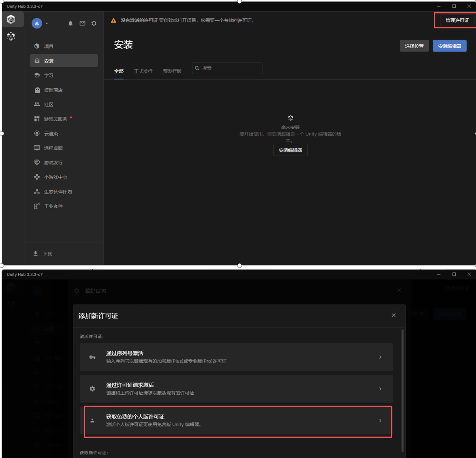Click the 选择位置 button
This screenshot has height=458, width=476.
414,46
